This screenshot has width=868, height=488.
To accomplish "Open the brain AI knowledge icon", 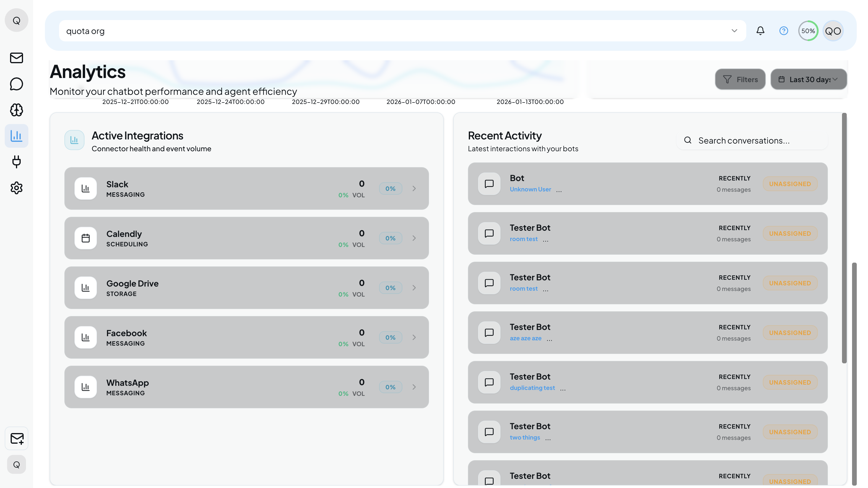I will tap(16, 110).
